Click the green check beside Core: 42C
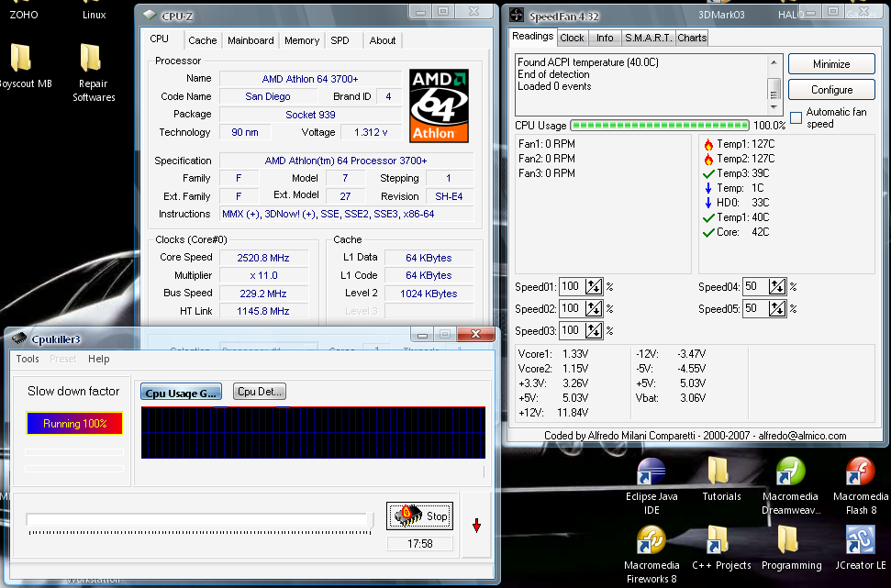891x588 pixels. point(708,232)
